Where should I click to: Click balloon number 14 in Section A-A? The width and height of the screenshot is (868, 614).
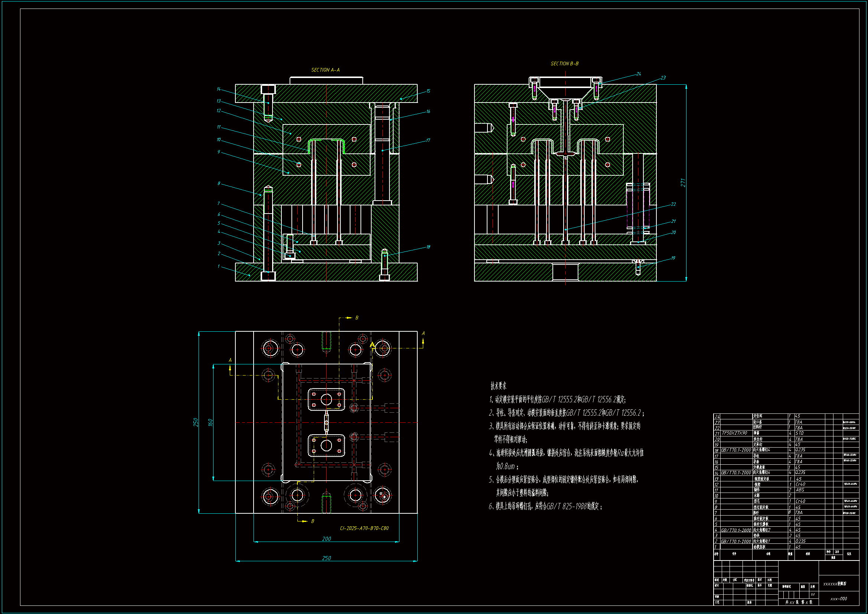pyautogui.click(x=219, y=89)
